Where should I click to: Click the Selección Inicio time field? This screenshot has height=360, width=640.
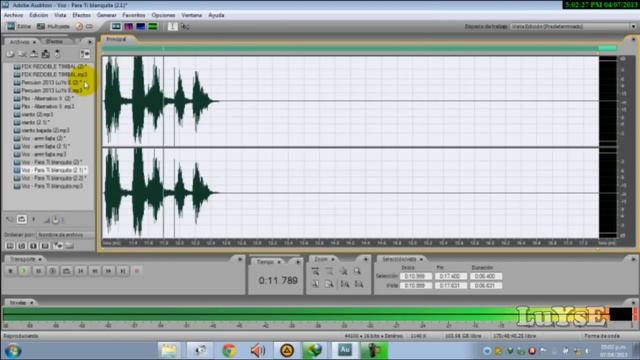click(x=416, y=276)
